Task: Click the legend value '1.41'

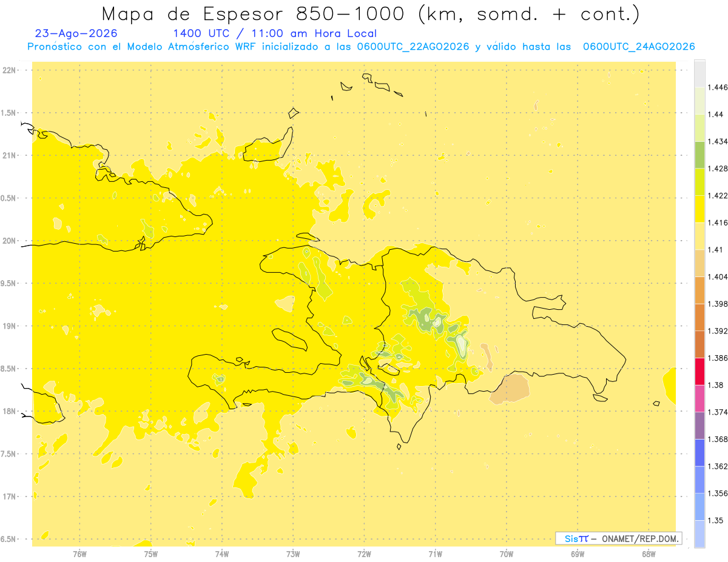Action: (716, 250)
